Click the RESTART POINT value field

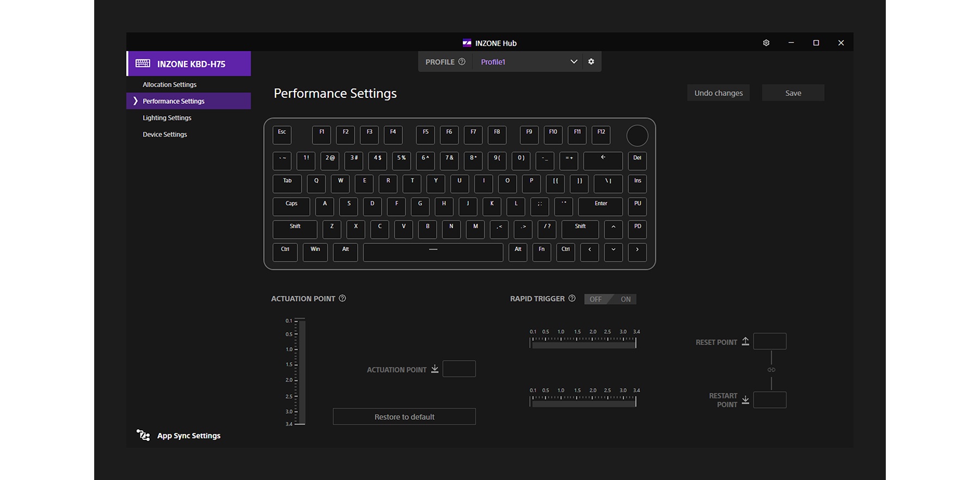(x=769, y=400)
